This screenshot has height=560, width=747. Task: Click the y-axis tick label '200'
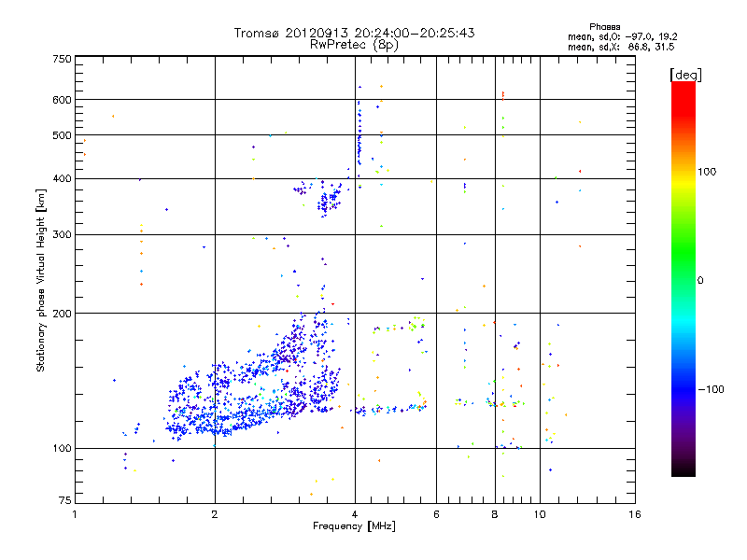click(x=62, y=314)
